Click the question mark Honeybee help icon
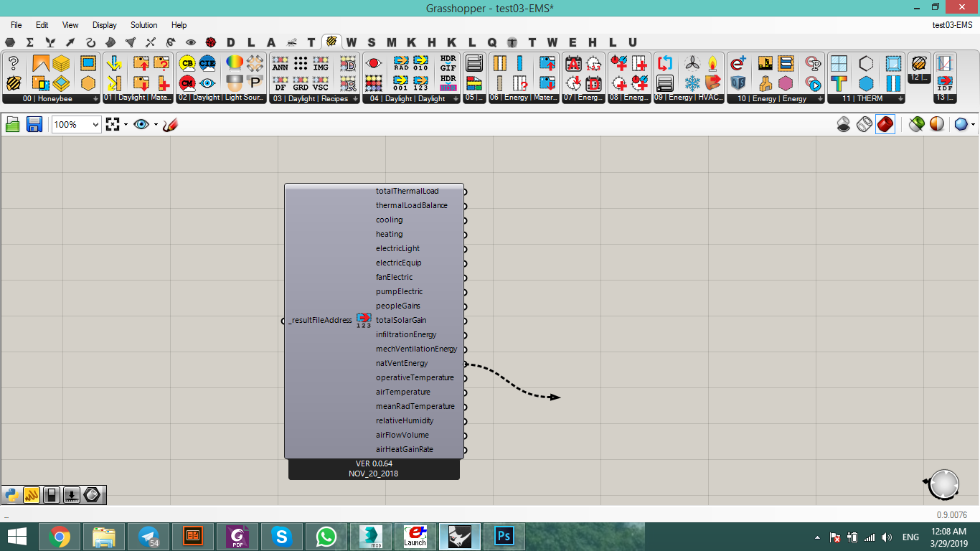The width and height of the screenshot is (980, 551). (13, 63)
